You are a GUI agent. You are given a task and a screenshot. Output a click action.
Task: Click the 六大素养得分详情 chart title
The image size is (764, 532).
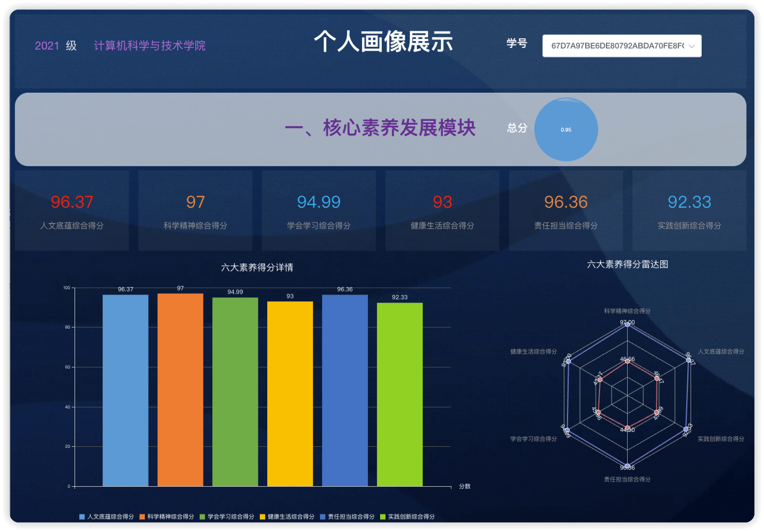(x=257, y=267)
